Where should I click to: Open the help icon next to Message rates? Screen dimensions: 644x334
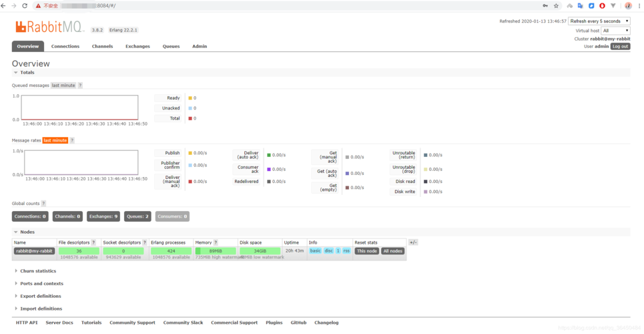72,140
